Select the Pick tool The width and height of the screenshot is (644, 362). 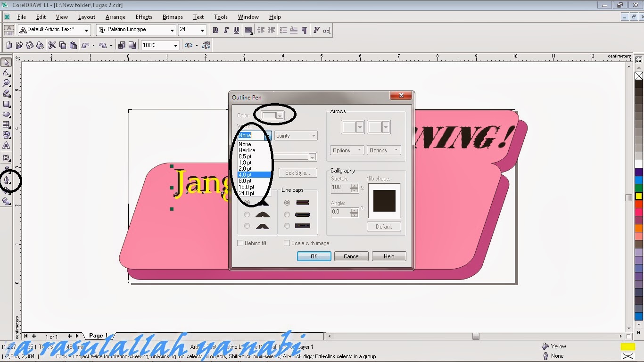click(7, 62)
